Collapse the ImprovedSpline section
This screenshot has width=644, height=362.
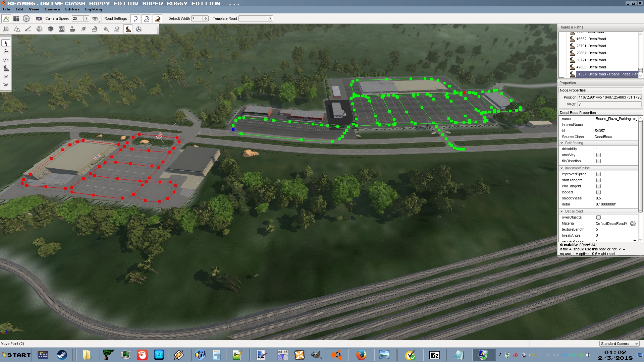[x=562, y=168]
